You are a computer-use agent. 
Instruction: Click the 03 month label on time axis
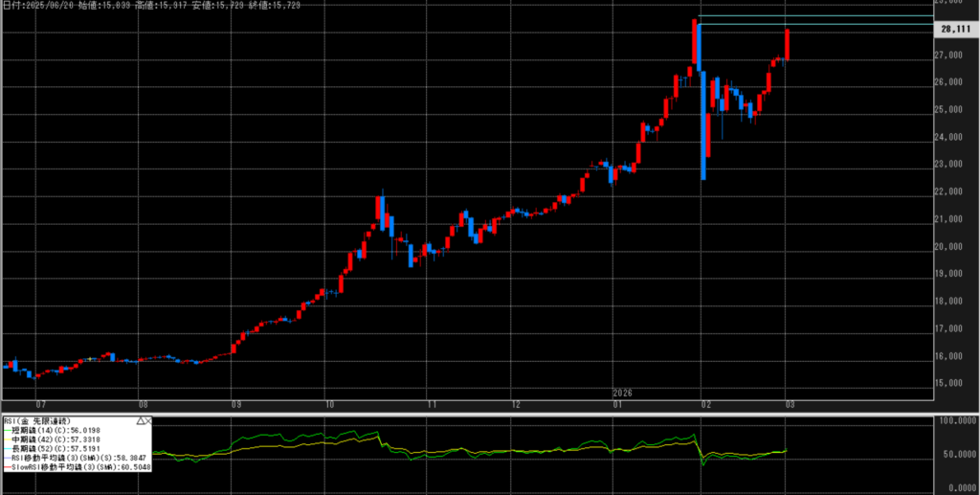click(787, 405)
